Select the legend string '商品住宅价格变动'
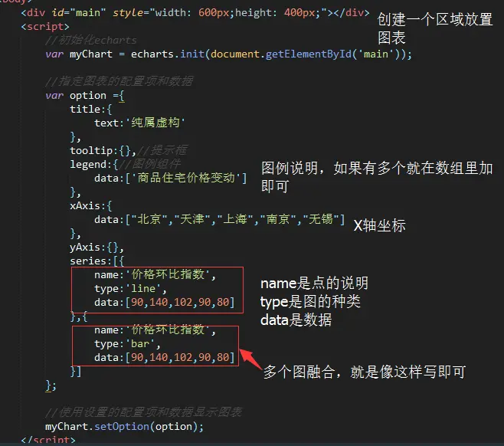The image size is (504, 446). (x=186, y=178)
